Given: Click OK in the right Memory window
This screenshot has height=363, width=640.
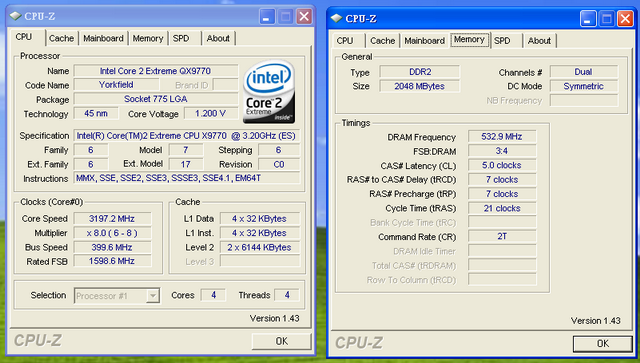Looking at the screenshot, I should click(602, 343).
